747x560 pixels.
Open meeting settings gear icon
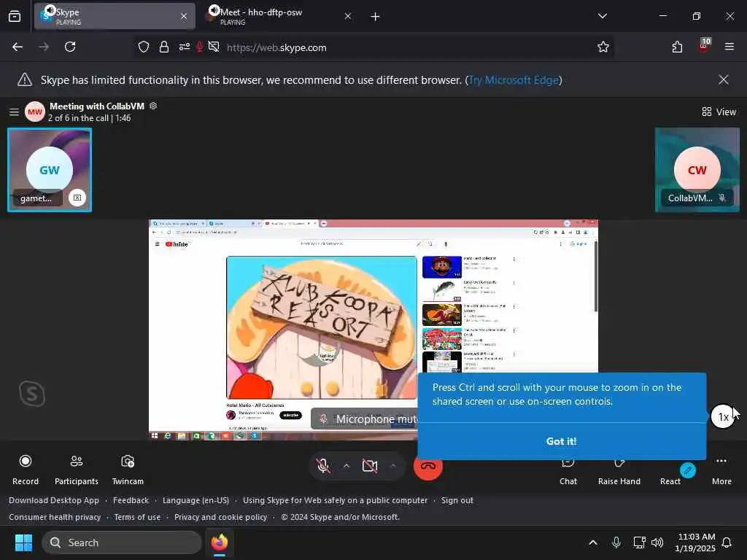pyautogui.click(x=153, y=106)
